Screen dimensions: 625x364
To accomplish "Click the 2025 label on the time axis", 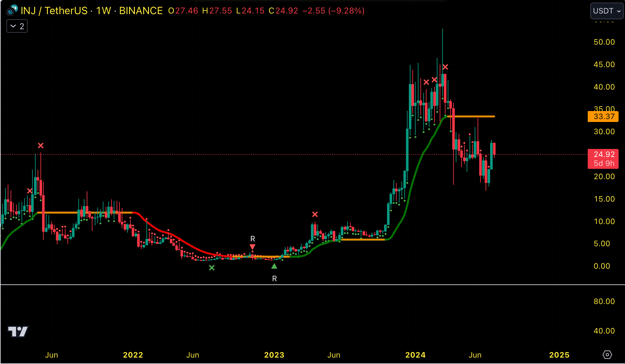I will pyautogui.click(x=559, y=355).
